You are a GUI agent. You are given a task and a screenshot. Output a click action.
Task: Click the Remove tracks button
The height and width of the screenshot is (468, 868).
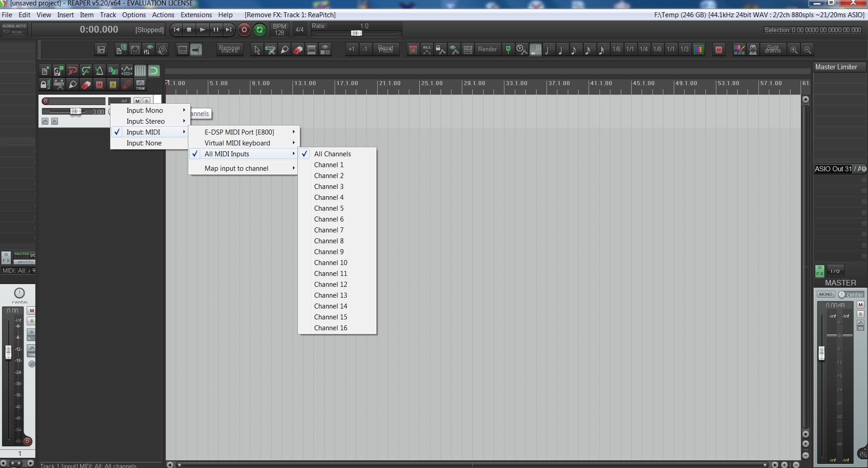(229, 49)
